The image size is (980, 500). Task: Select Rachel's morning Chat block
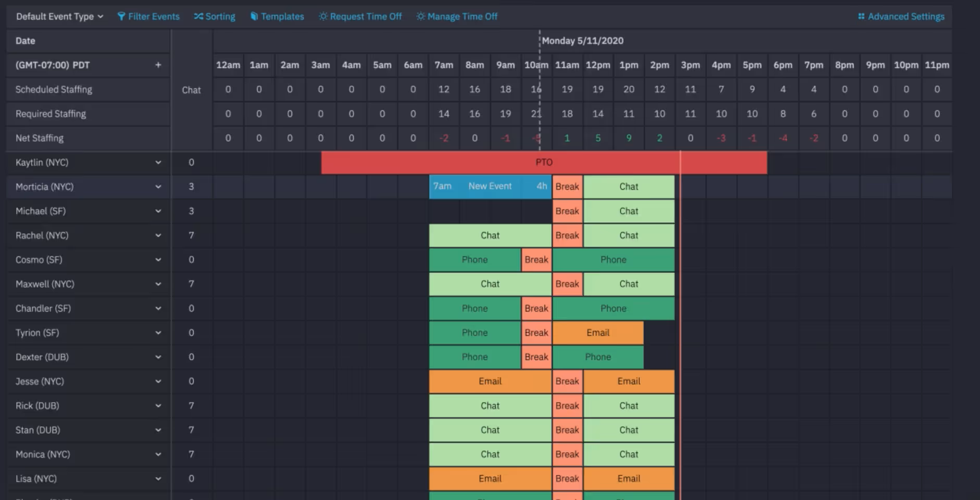coord(490,235)
